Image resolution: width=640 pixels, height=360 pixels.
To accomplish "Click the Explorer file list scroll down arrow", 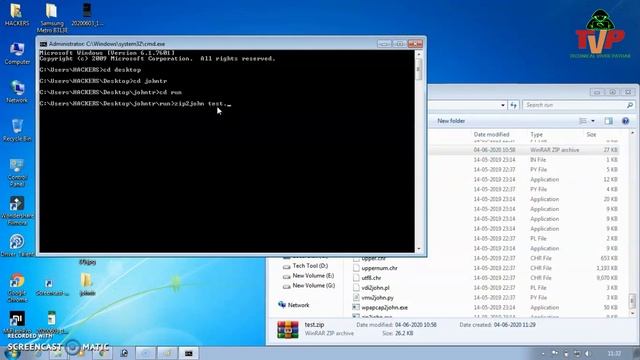I will (x=632, y=313).
